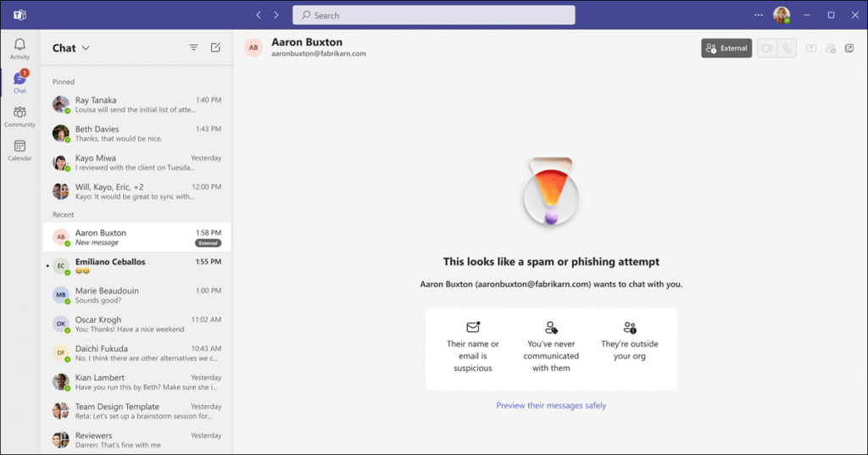Open the Calendar section
Viewport: 868px width, 455px height.
point(19,151)
